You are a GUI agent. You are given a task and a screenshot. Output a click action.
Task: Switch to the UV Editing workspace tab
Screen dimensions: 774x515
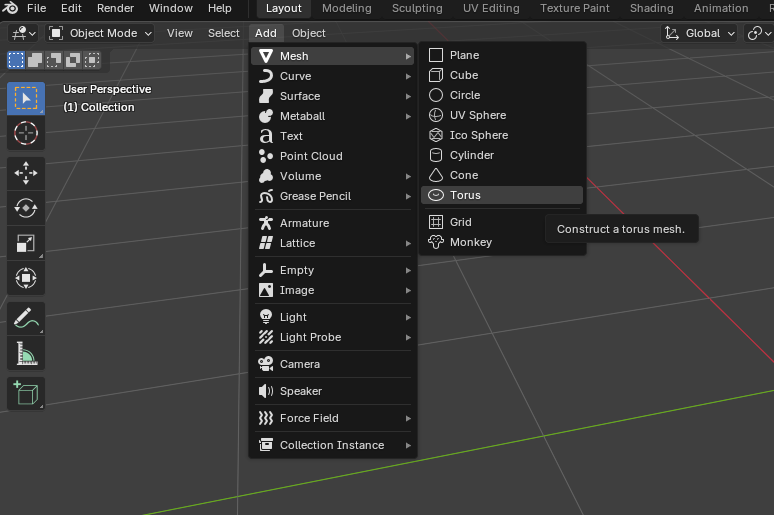(x=491, y=8)
